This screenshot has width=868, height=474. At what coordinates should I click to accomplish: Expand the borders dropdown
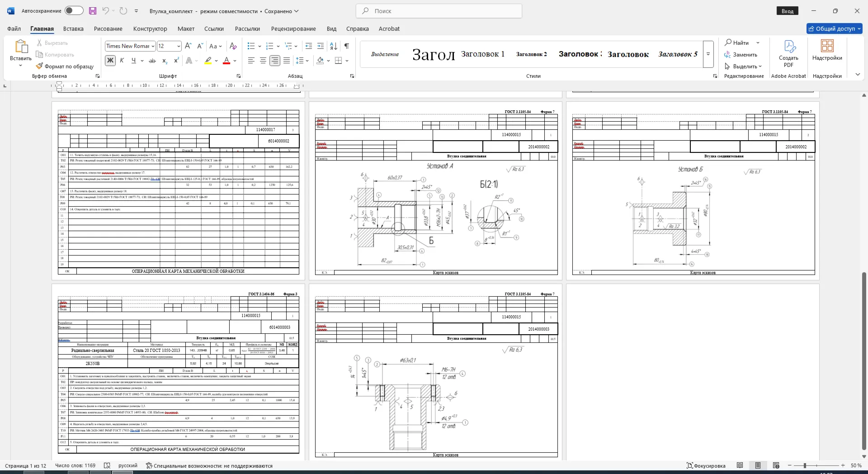pos(347,61)
